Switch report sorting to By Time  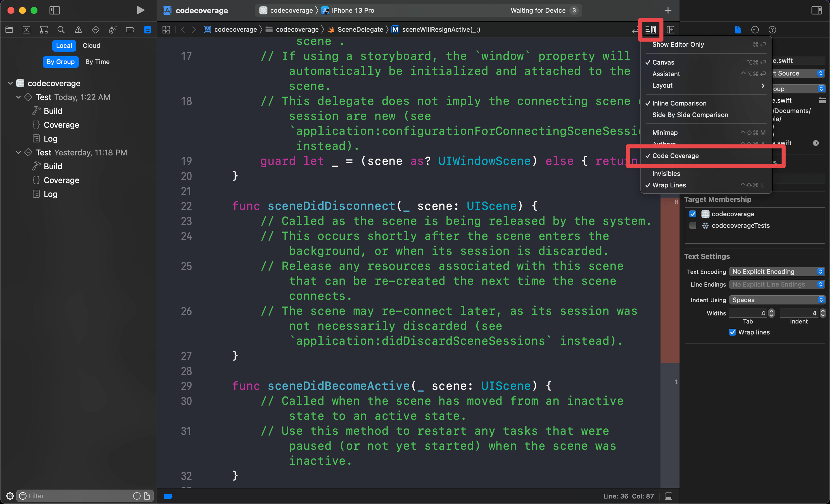97,62
